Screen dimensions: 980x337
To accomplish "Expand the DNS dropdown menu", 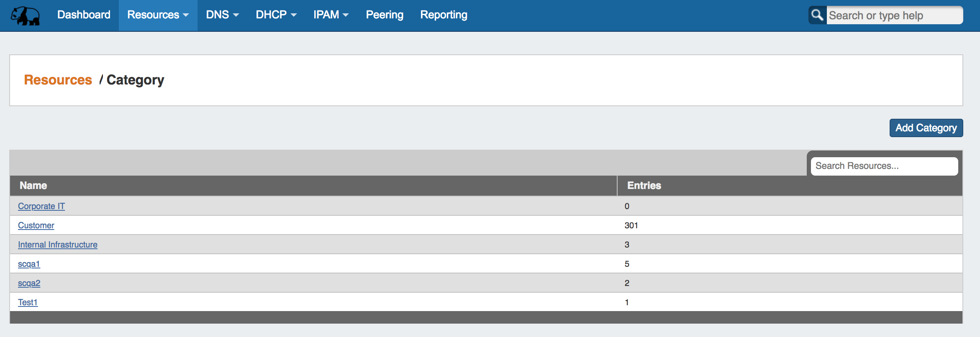I will (x=222, y=15).
